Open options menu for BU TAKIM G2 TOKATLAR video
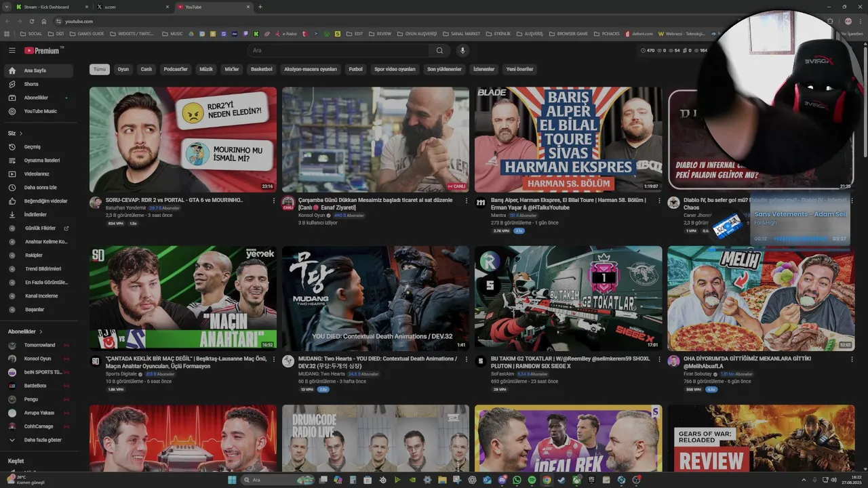Screen dimensions: 868x488 659,359
